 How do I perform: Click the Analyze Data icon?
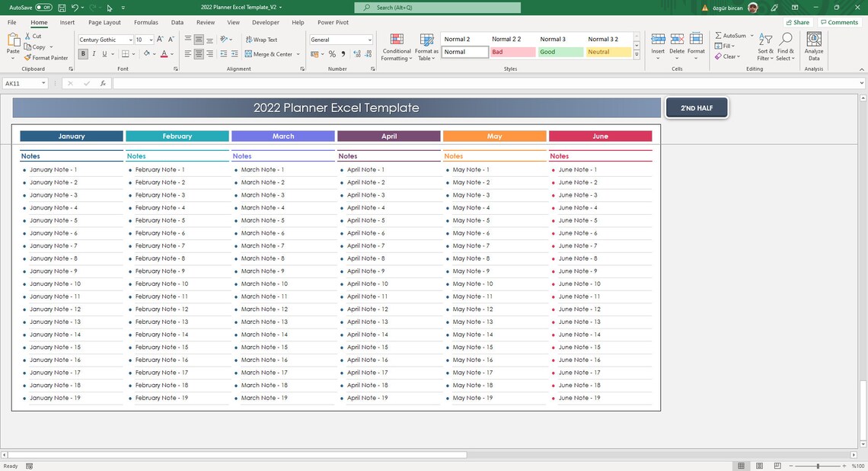point(813,46)
